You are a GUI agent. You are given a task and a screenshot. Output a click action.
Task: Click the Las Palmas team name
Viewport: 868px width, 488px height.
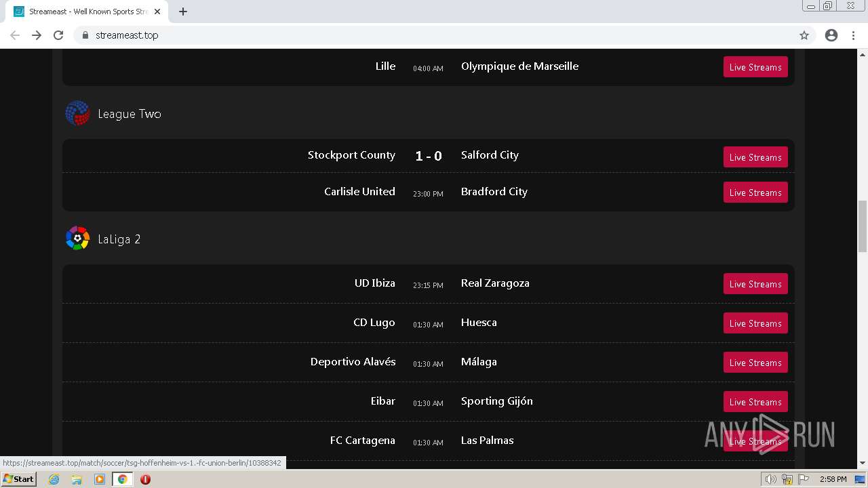pos(488,441)
